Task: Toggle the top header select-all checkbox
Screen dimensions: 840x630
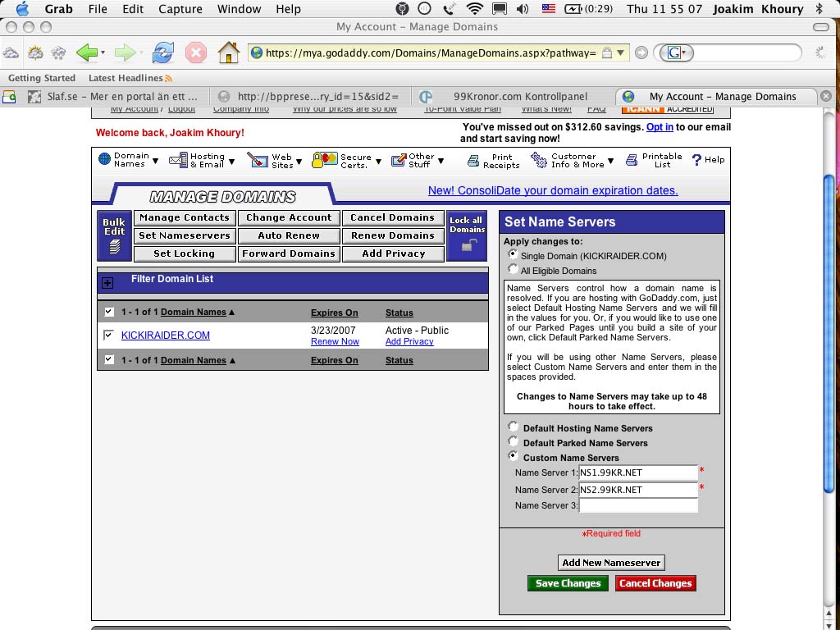Action: pos(109,311)
